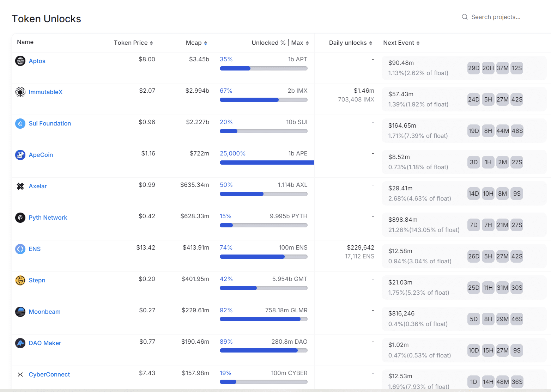The image size is (551, 392).
Task: Sort by Unlocked % Max arrows
Action: [307, 43]
